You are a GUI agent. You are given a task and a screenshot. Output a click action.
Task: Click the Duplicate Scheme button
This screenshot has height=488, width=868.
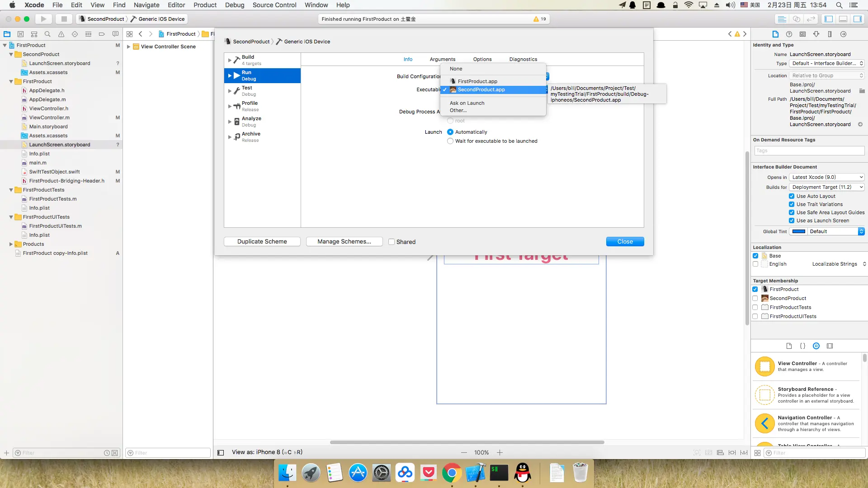pyautogui.click(x=262, y=242)
